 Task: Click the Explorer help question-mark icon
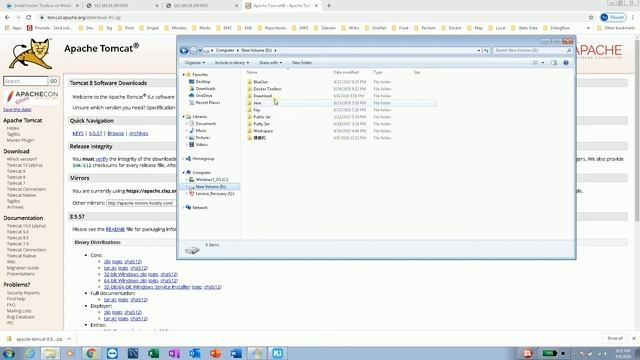(x=566, y=63)
